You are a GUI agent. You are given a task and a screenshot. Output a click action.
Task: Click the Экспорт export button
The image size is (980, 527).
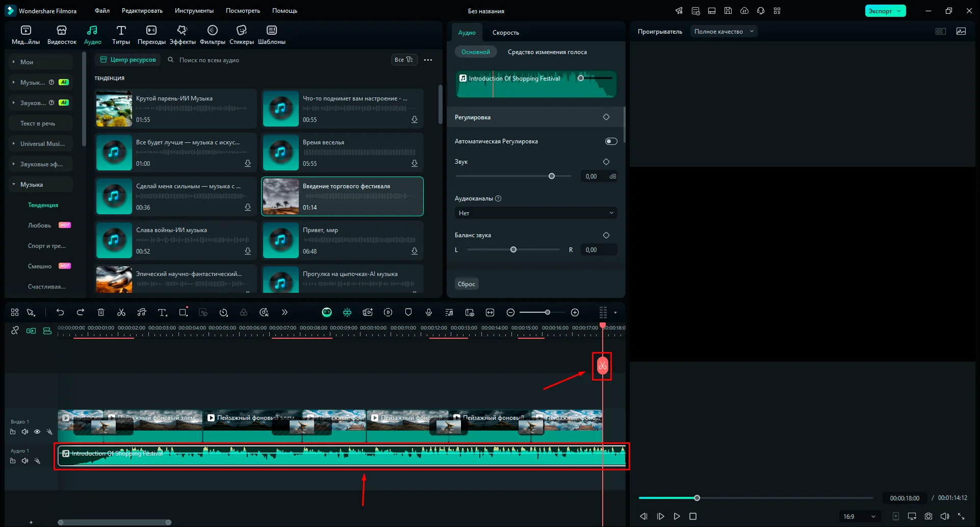coord(881,11)
